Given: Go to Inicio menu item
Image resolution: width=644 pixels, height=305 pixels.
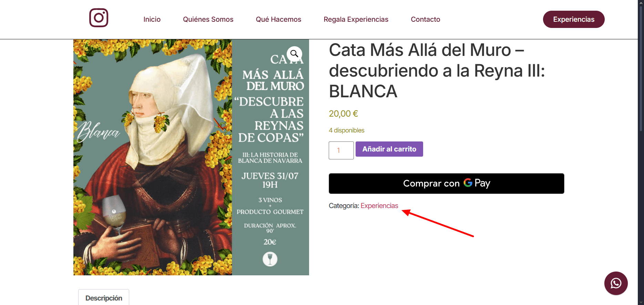Looking at the screenshot, I should [152, 19].
